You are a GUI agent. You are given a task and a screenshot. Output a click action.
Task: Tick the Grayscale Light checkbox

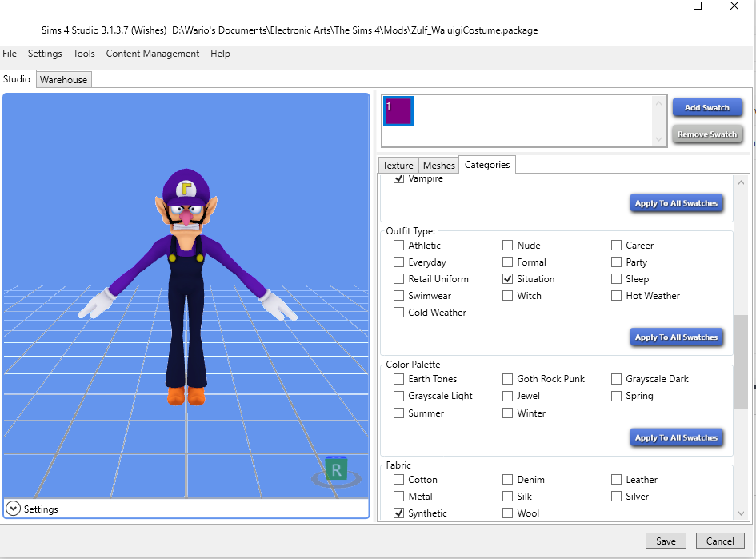(398, 396)
